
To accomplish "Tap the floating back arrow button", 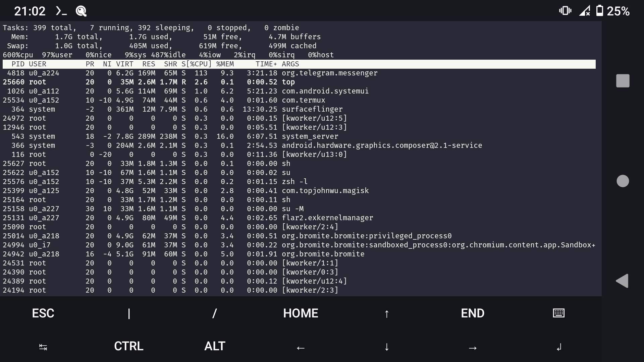I will click(x=623, y=281).
